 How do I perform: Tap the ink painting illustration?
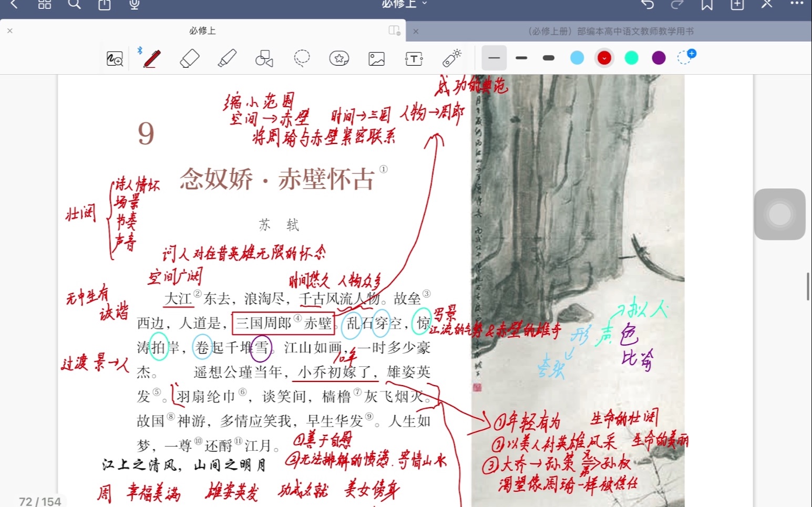coord(578,291)
